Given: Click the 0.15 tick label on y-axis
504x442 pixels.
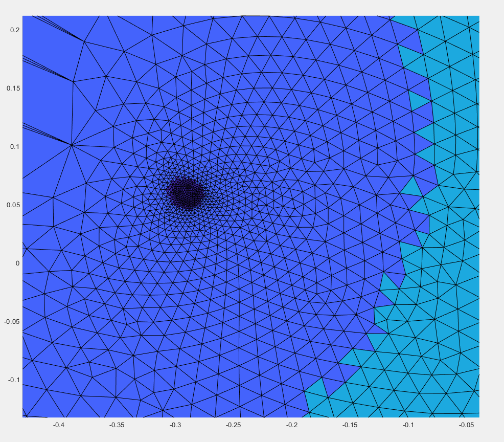Looking at the screenshot, I should tap(13, 89).
